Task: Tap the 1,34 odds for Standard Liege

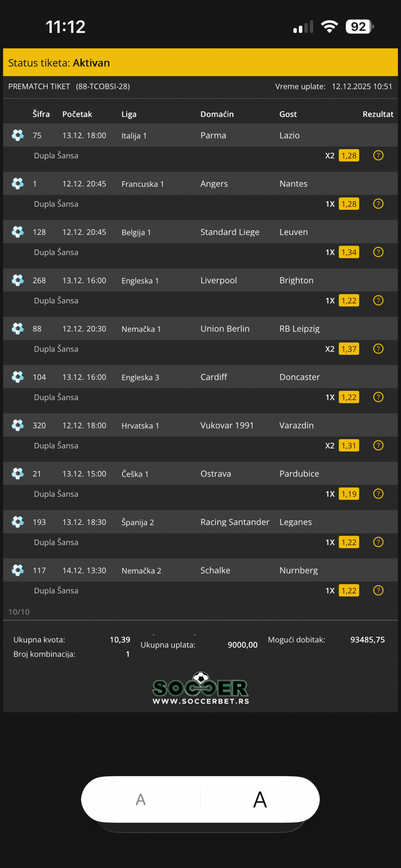Action: (x=349, y=252)
